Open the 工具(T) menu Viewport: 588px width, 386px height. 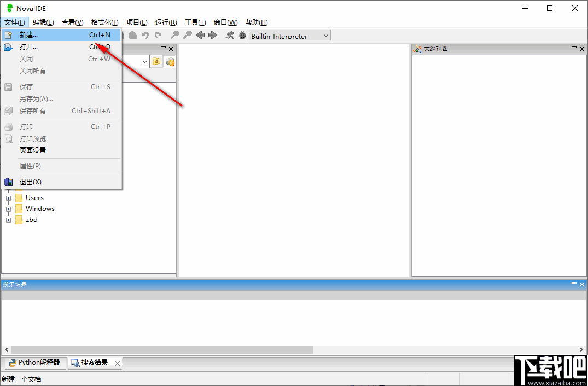click(195, 22)
